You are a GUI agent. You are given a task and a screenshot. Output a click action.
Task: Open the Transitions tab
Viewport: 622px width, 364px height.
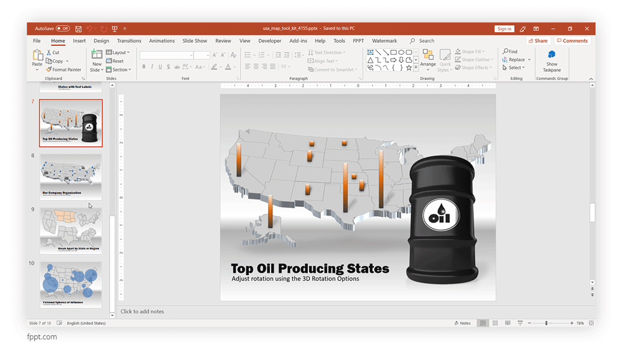click(129, 41)
